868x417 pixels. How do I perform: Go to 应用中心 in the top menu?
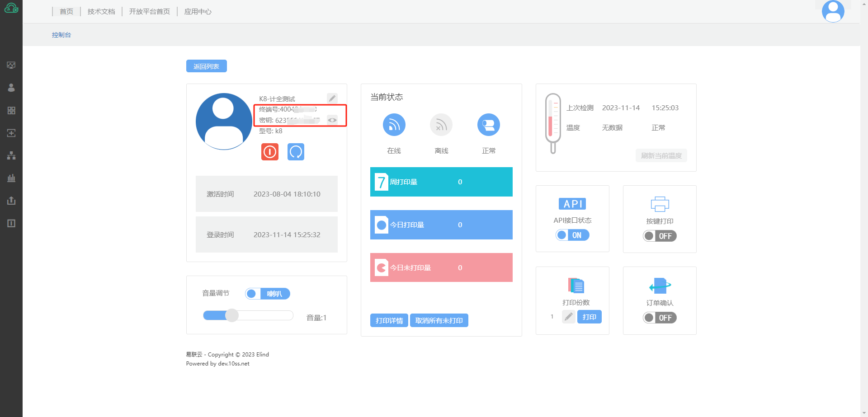[x=198, y=11]
